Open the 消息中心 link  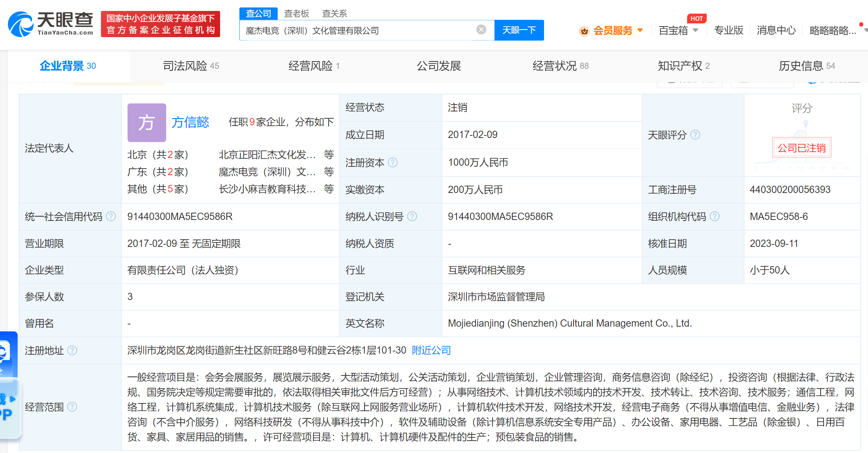(x=776, y=30)
